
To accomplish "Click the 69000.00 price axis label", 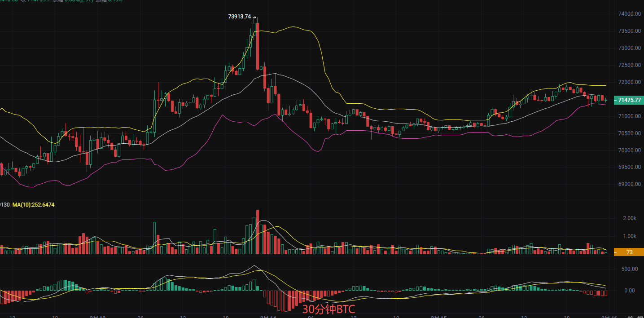I will [x=627, y=184].
